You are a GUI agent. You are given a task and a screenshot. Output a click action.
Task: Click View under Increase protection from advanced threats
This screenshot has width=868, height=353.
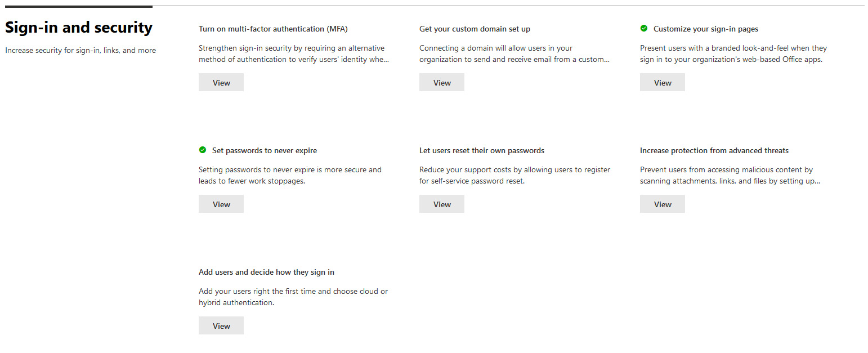[663, 204]
